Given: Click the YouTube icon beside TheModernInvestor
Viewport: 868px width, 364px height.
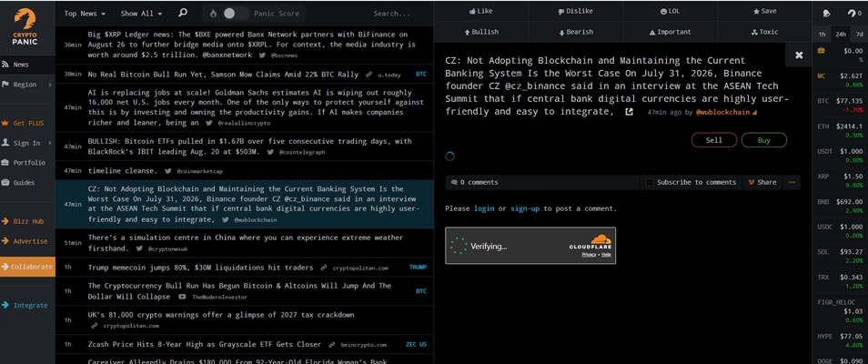Looking at the screenshot, I should [x=182, y=297].
